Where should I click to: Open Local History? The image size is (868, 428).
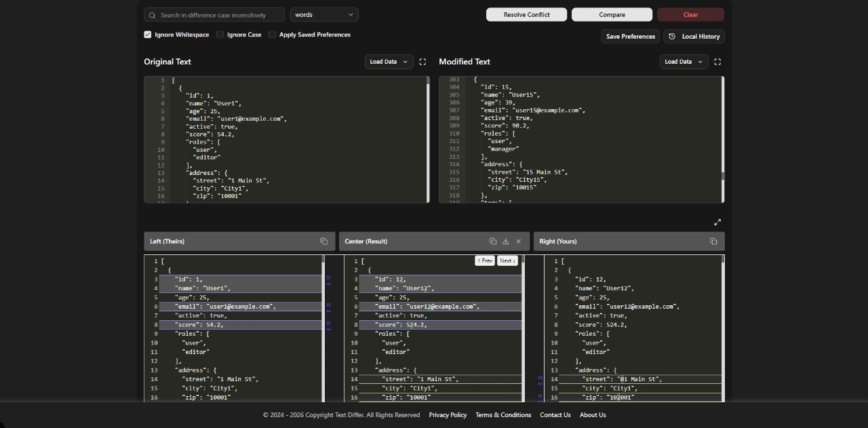694,37
